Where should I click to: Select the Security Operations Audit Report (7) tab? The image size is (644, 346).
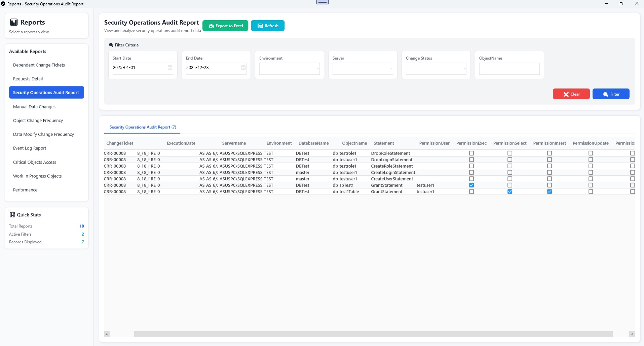point(143,127)
